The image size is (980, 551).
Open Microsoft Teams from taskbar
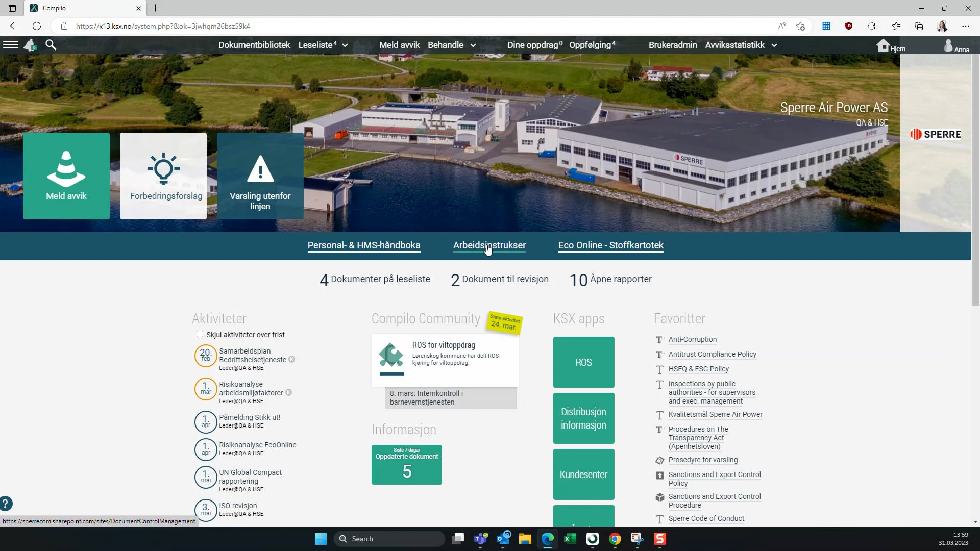tap(480, 539)
